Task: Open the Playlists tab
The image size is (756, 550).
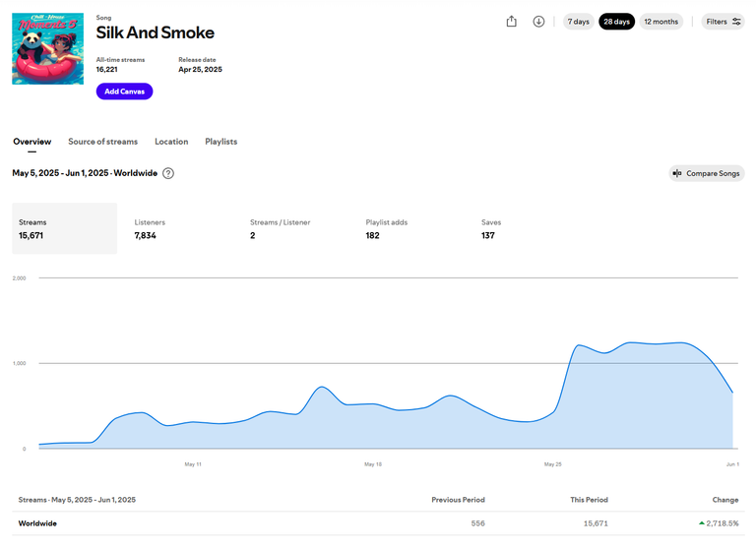Action: [220, 142]
